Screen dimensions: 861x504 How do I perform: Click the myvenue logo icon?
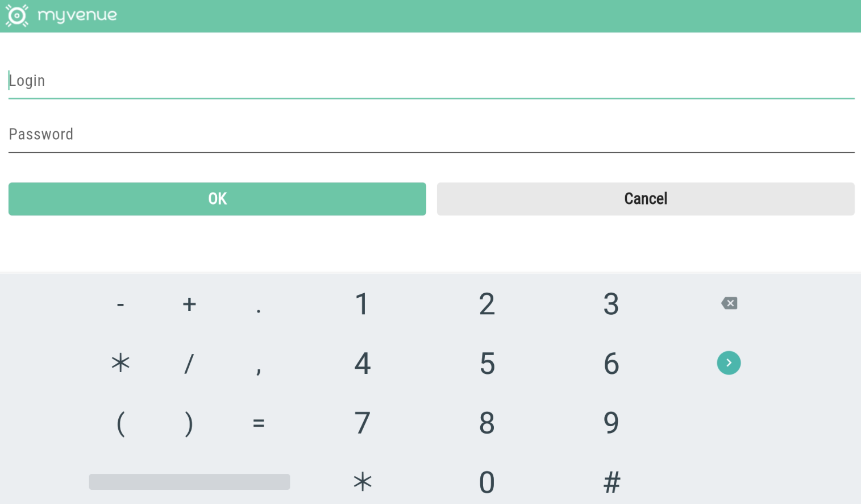[16, 15]
